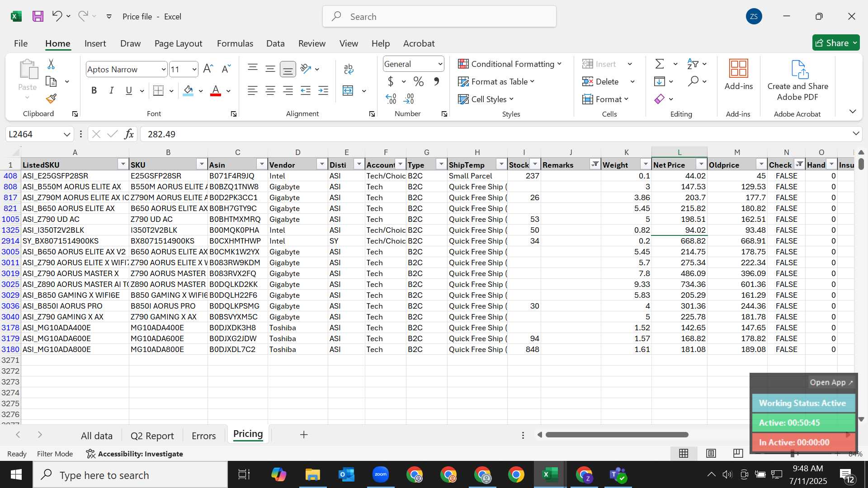Viewport: 868px width, 488px height.
Task: Open the Add-ins button
Action: pyautogui.click(x=739, y=75)
